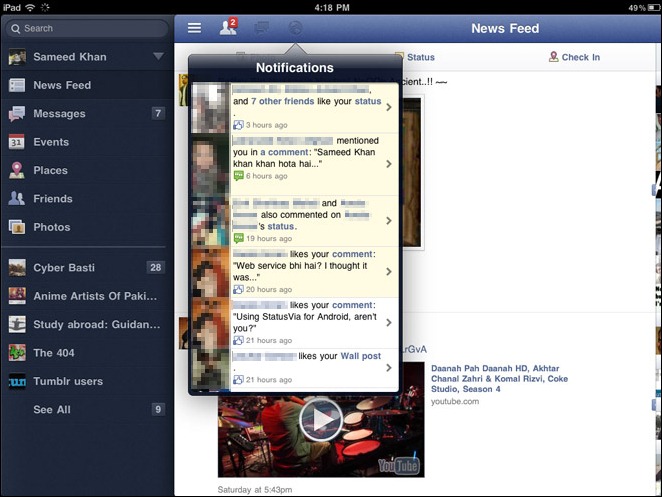Click the comment icon at 6 hours ago
This screenshot has width=662, height=497.
[239, 175]
